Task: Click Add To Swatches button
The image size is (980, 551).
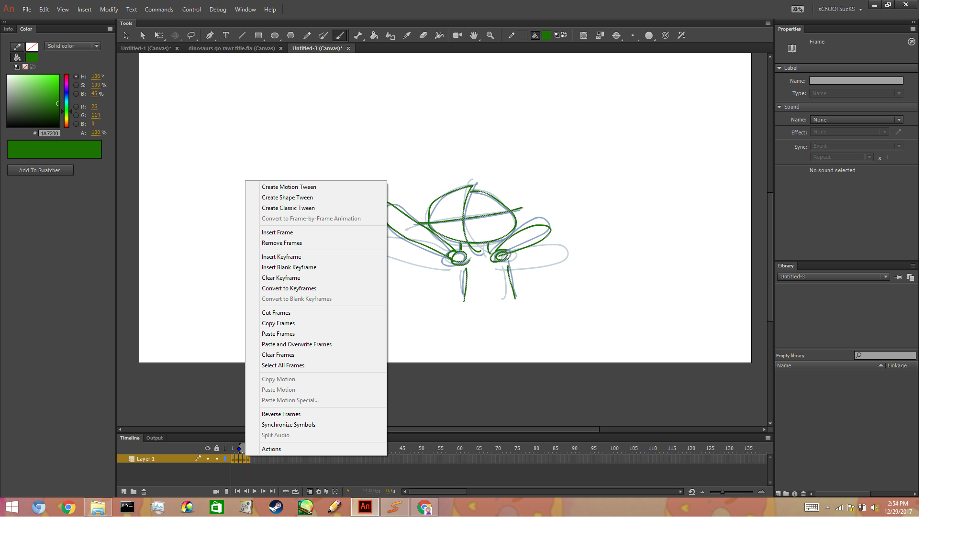Action: pos(40,169)
